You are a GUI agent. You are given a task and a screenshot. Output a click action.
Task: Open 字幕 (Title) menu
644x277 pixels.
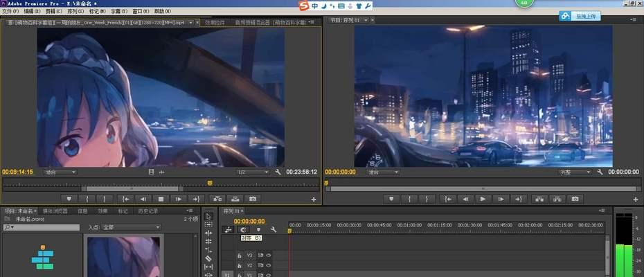coord(118,11)
